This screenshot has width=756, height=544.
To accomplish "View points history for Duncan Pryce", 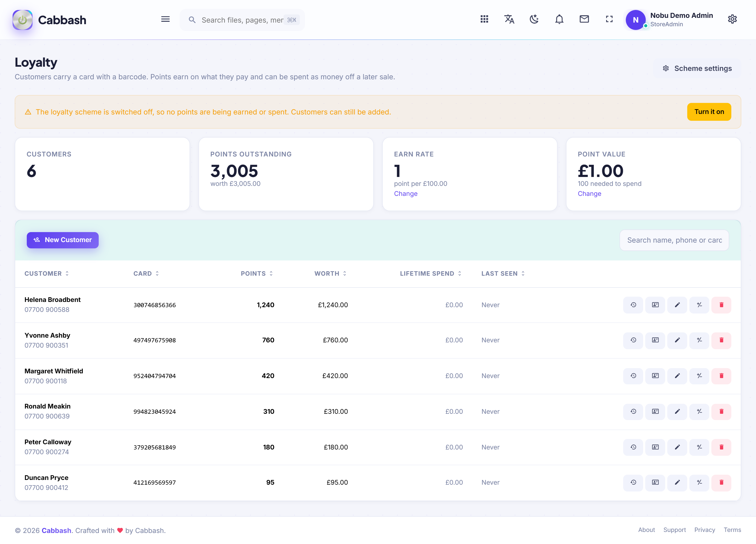I will click(x=633, y=483).
